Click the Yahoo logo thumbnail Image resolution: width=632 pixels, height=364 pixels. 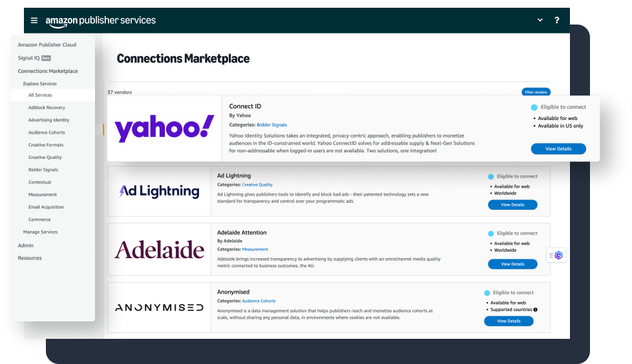click(x=164, y=128)
